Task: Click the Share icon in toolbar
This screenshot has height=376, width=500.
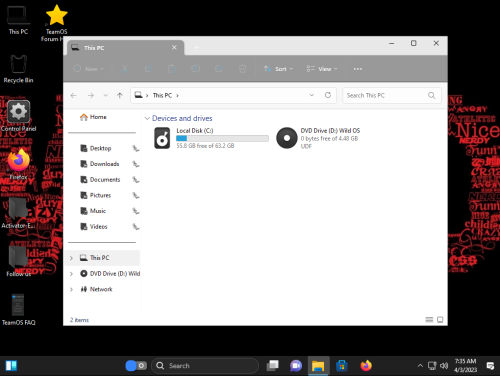Action: [219, 69]
